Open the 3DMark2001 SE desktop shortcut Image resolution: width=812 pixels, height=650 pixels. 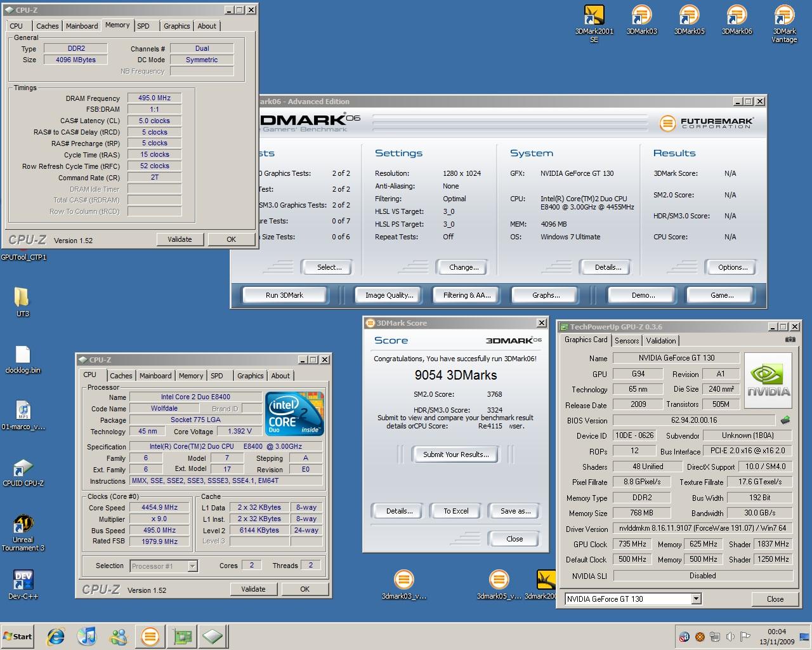(594, 24)
